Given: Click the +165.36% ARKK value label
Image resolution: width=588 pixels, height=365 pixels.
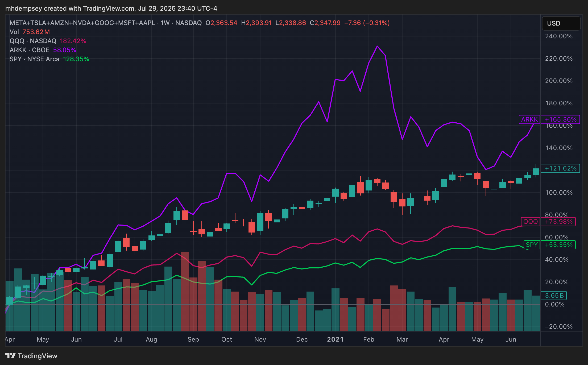Looking at the screenshot, I should coord(560,119).
